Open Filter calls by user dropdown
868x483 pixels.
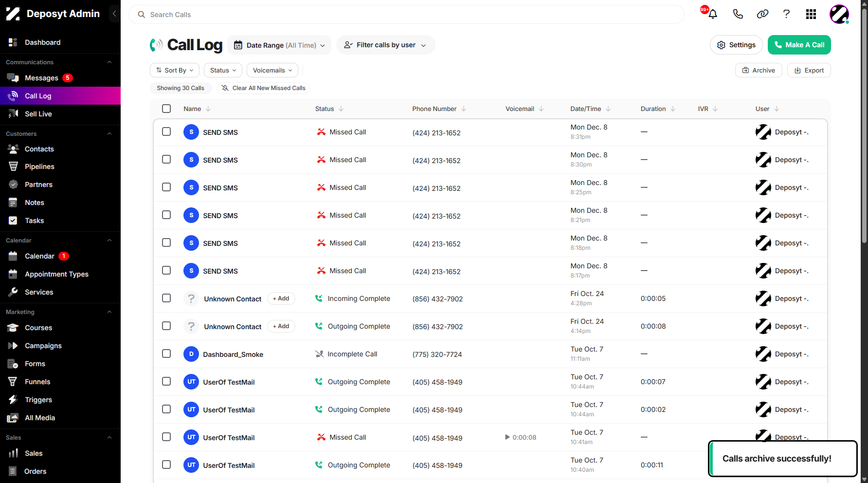coord(385,45)
